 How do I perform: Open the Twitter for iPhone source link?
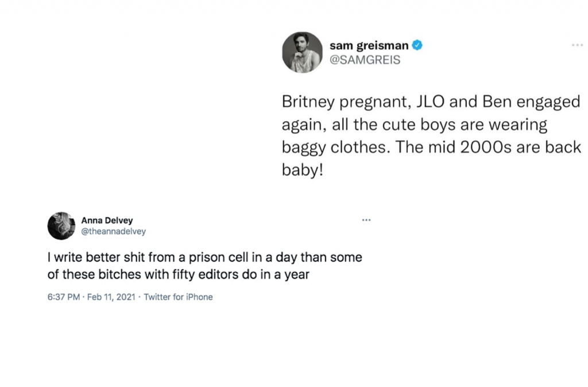pyautogui.click(x=178, y=297)
